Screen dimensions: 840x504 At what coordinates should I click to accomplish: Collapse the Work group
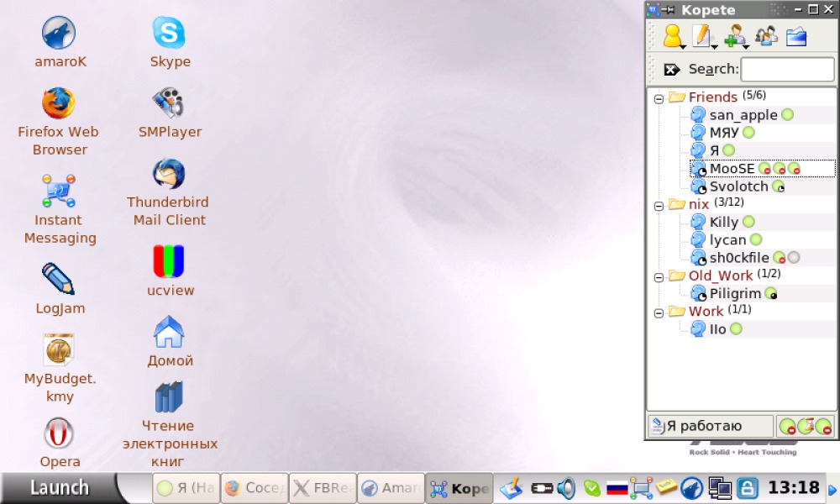[x=659, y=312]
